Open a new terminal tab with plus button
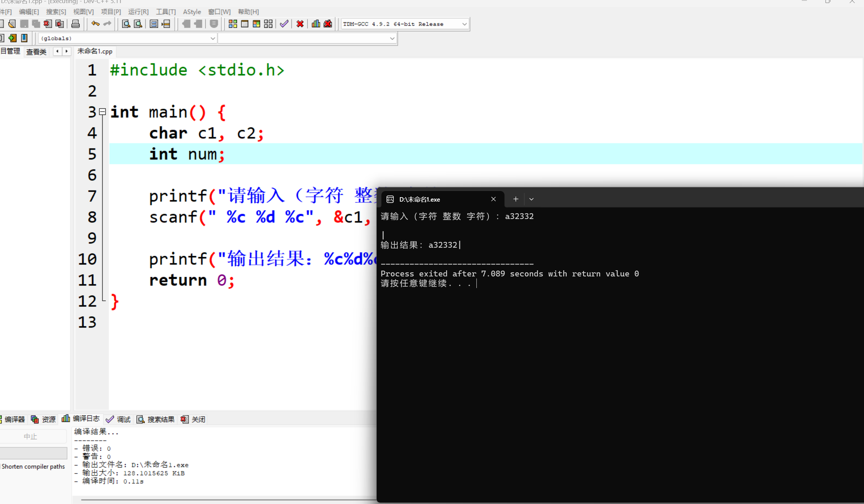Viewport: 864px width, 504px height. 515,199
